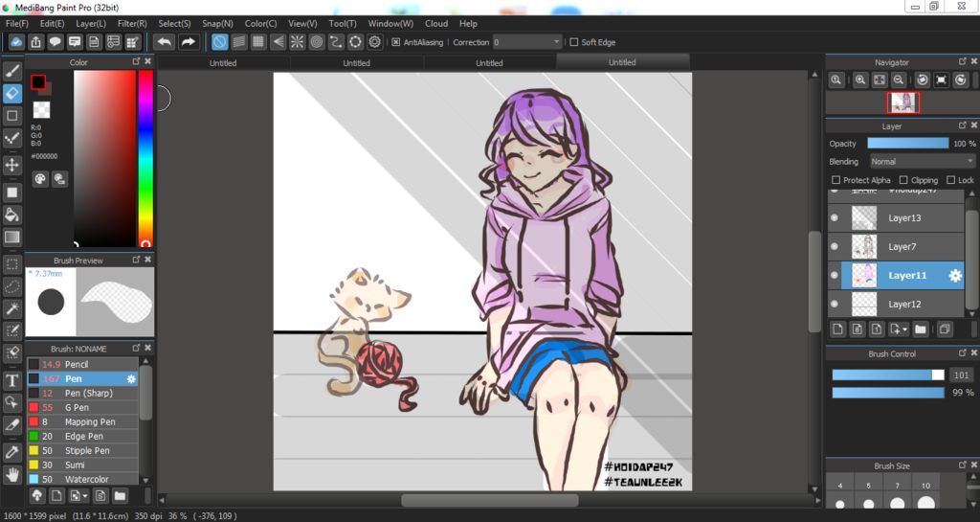Turn off snap with Snap Off icon
Viewport: 980px width, 522px height.
[219, 42]
